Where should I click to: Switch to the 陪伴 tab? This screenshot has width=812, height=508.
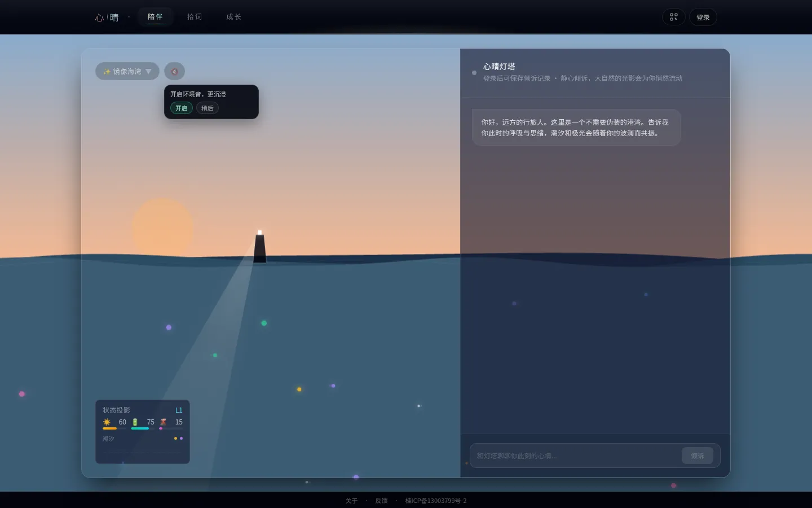(155, 17)
